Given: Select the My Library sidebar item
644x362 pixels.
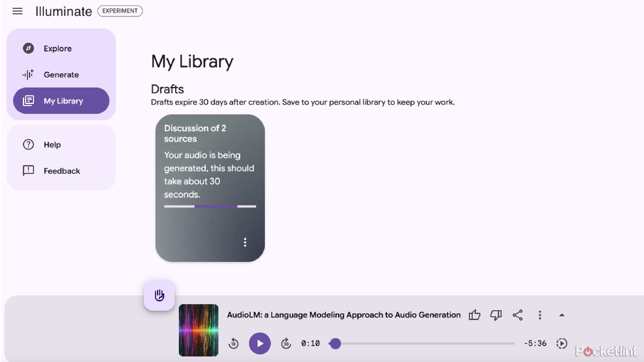Looking at the screenshot, I should [61, 101].
